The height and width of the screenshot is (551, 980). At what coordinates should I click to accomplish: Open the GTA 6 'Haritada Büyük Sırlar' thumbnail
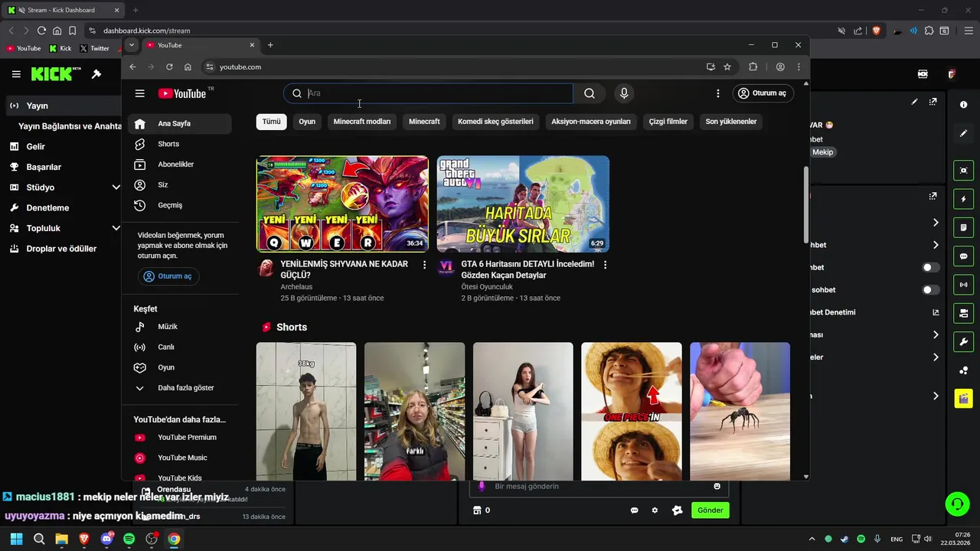pos(523,204)
